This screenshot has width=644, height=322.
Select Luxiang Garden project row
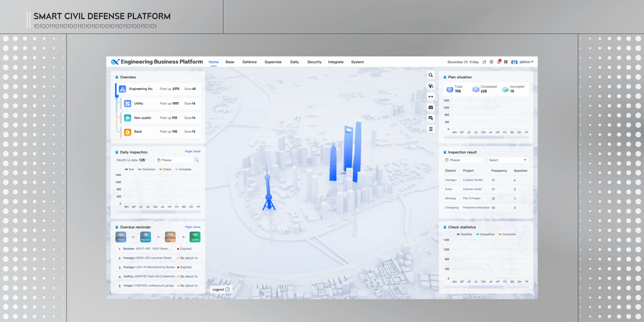coord(486,180)
